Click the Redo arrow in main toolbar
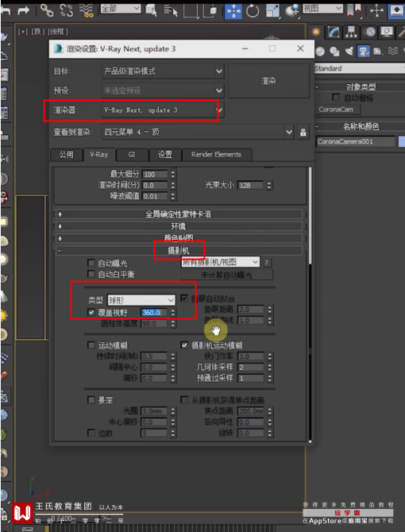Screen dimensions: 405x532 [x=23, y=10]
